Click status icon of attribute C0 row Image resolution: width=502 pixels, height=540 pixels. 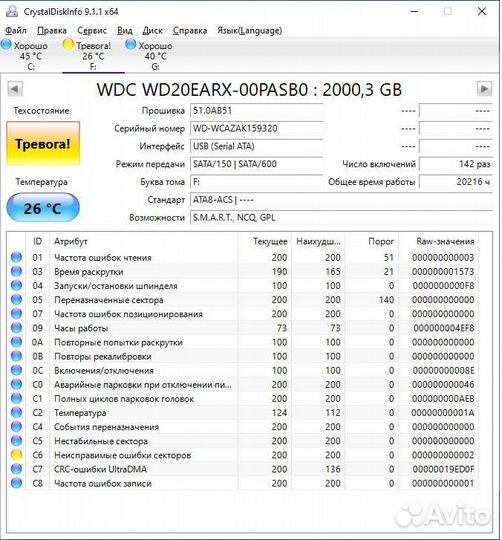[16, 384]
